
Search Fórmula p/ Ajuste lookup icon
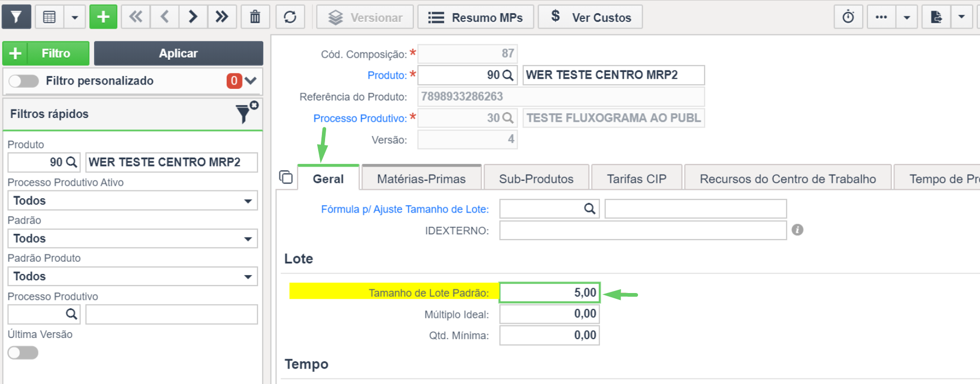click(x=590, y=209)
